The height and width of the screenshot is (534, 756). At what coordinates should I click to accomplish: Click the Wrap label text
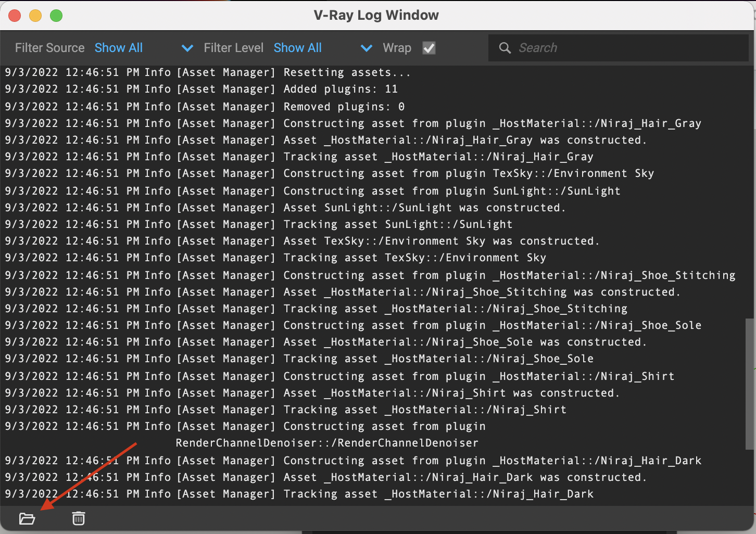(x=397, y=48)
